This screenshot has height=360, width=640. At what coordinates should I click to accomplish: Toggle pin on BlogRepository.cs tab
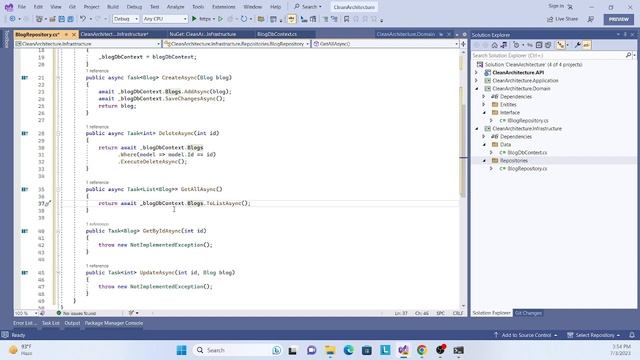coord(66,34)
